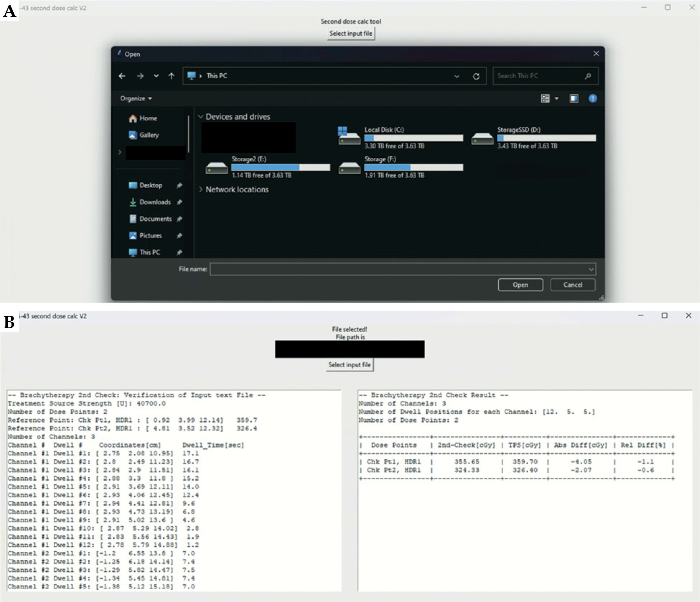Click the back arrow in Open dialog
Viewport: 700px width, 602px height.
[x=122, y=76]
